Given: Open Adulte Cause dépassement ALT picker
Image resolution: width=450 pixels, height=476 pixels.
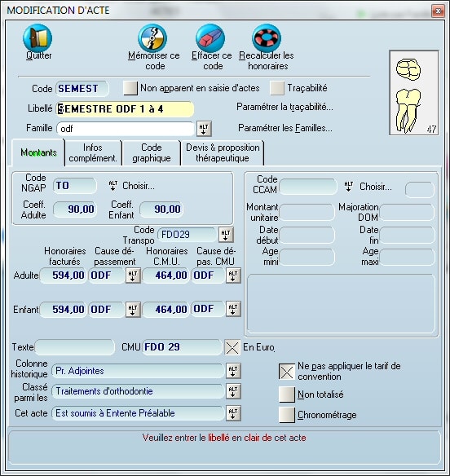Looking at the screenshot, I should click(133, 275).
